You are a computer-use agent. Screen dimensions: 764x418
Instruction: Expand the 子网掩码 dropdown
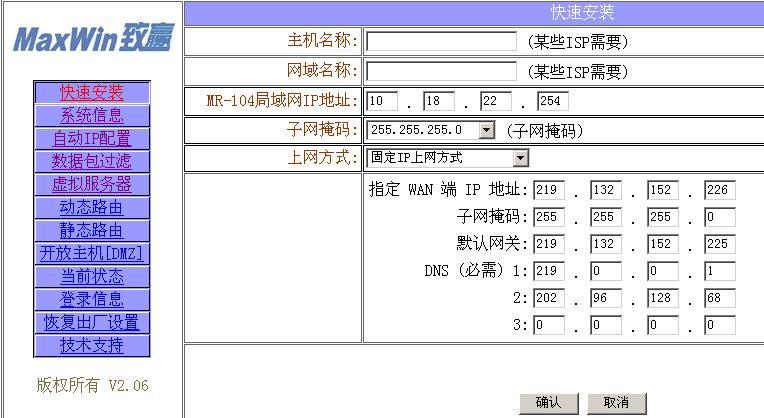coord(486,130)
